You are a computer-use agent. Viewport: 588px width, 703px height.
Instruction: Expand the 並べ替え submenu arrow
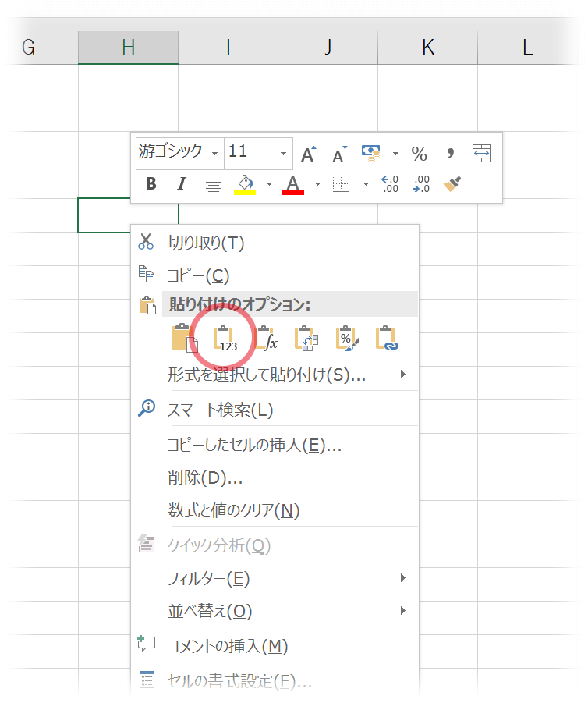tap(403, 611)
